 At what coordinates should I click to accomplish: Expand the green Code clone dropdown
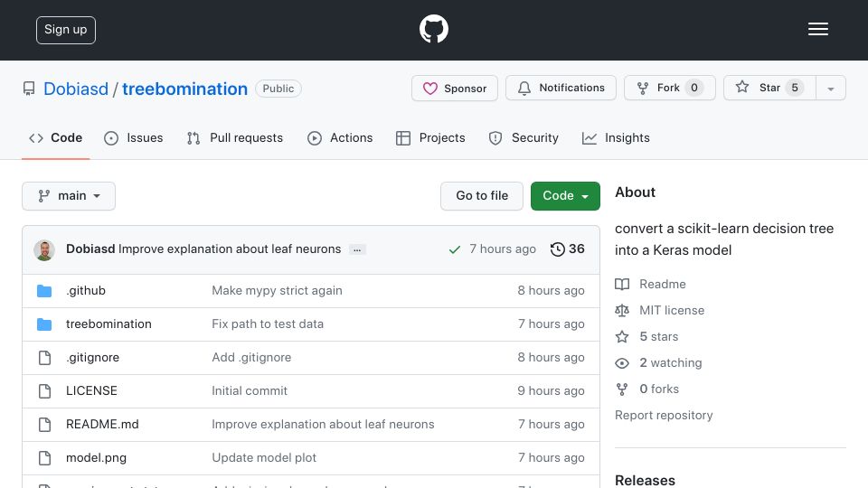tap(565, 196)
